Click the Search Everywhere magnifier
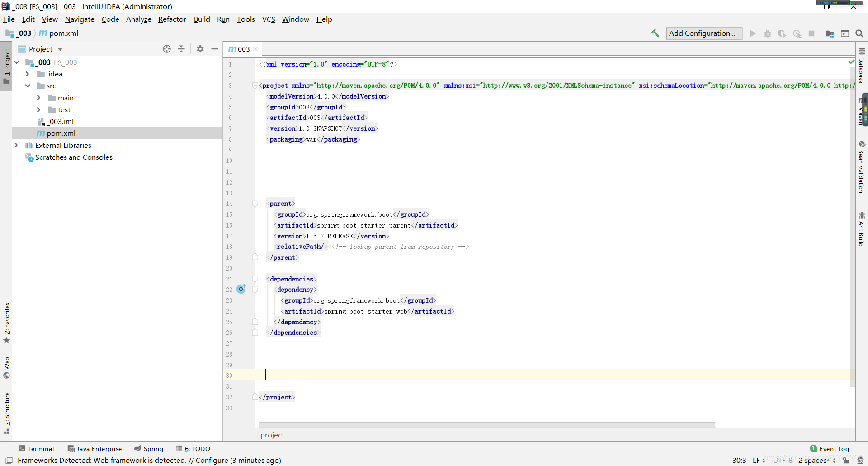This screenshot has width=868, height=466. coord(859,33)
